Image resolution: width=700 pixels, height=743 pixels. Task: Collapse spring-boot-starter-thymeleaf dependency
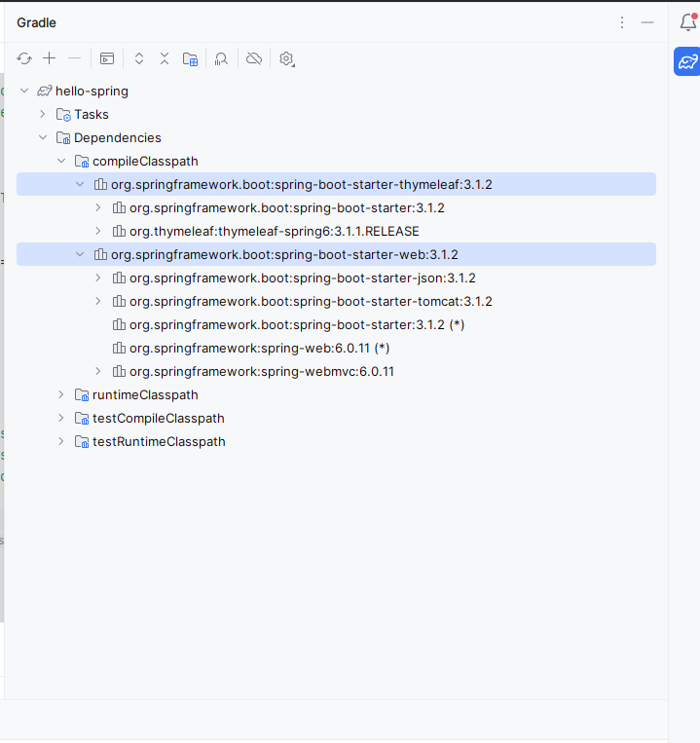pyautogui.click(x=80, y=184)
